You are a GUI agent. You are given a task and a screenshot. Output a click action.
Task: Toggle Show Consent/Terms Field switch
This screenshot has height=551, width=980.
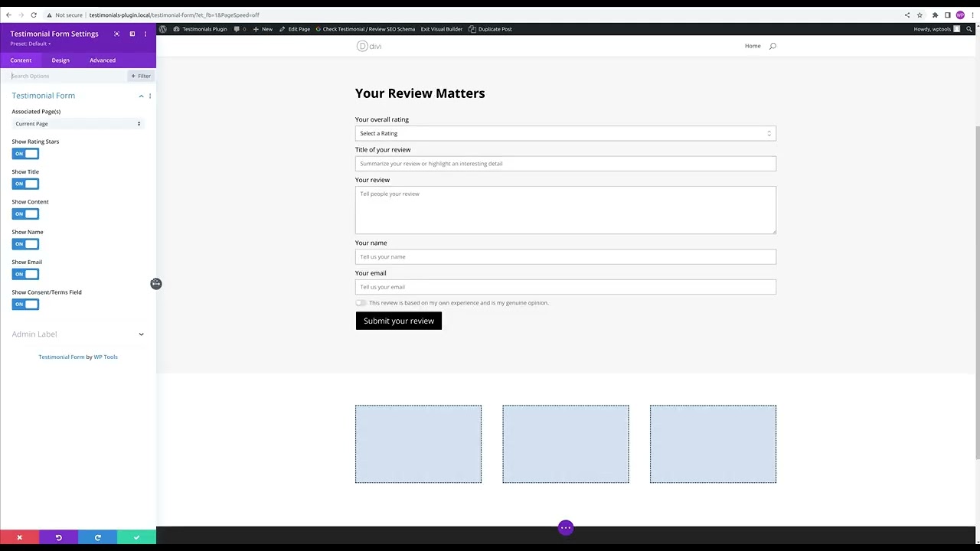(x=25, y=305)
